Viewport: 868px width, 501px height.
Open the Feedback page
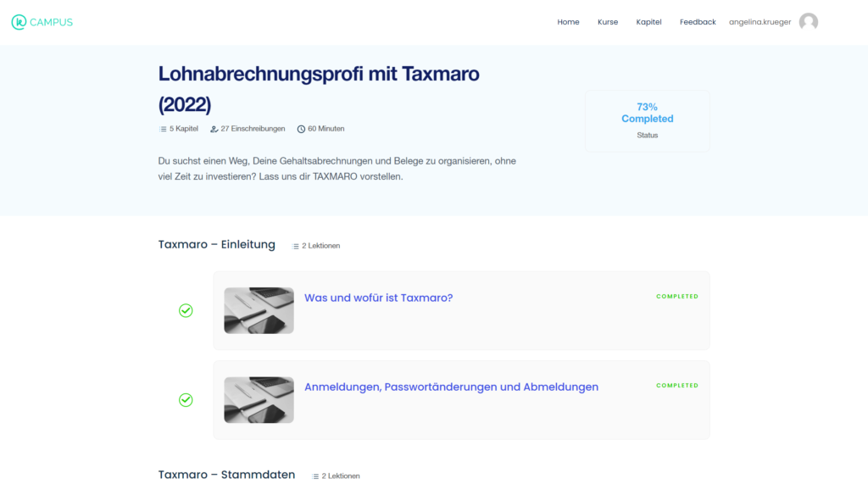698,22
